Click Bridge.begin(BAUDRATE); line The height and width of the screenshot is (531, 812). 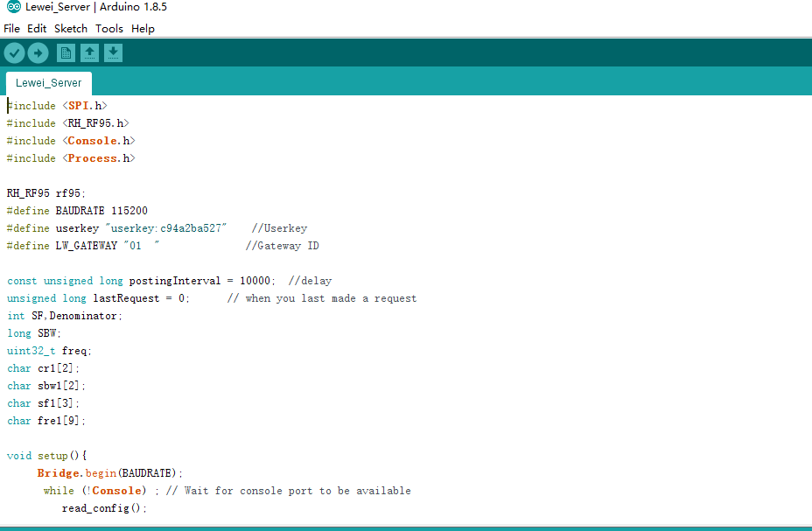[x=109, y=473]
